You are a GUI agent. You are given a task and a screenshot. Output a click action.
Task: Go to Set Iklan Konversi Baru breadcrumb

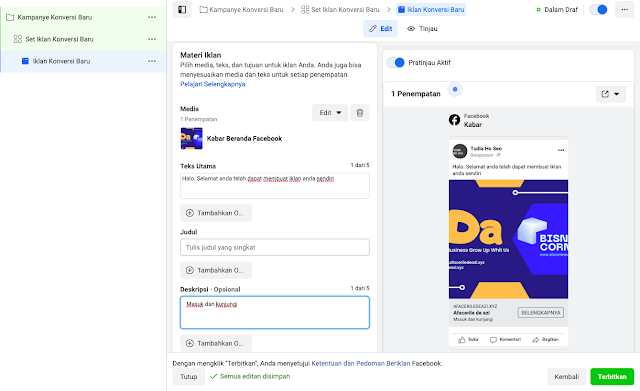coord(340,9)
